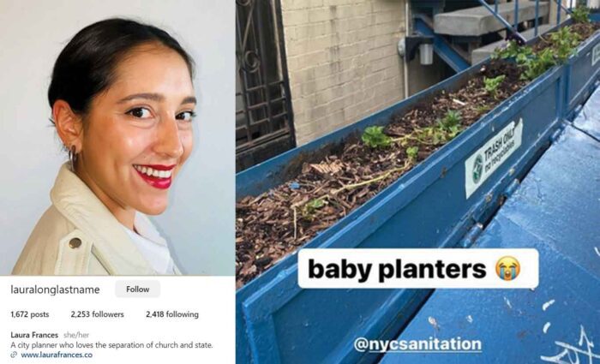Image resolution: width=600 pixels, height=364 pixels.
Task: Open the www.laurafrances.co website link
Action: [x=57, y=355]
